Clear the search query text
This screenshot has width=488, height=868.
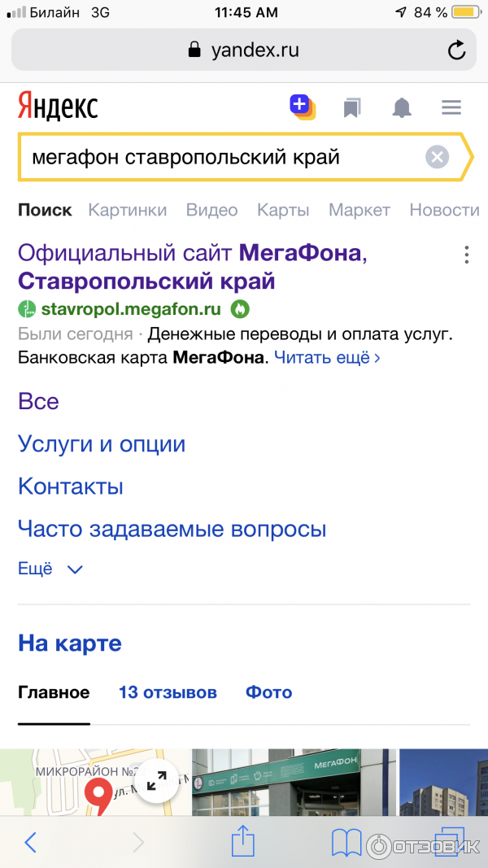coord(438,156)
